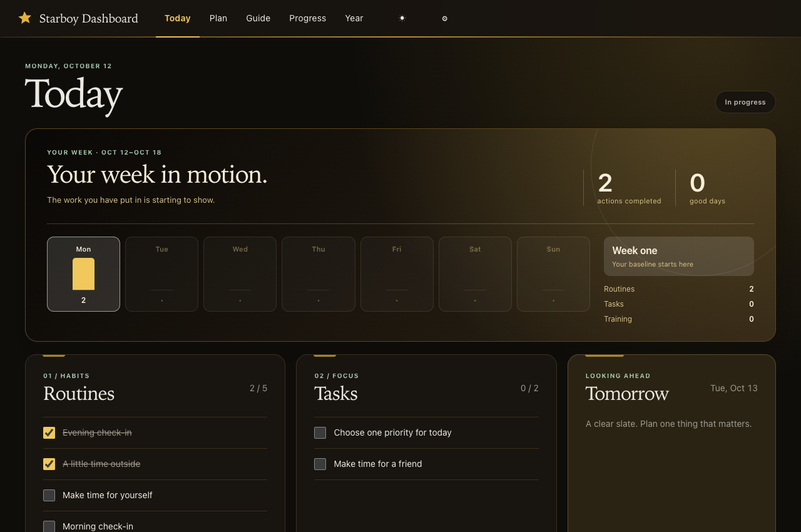Click the Routines row in week summary
Image resolution: width=801 pixels, height=532 pixels.
[x=679, y=289]
